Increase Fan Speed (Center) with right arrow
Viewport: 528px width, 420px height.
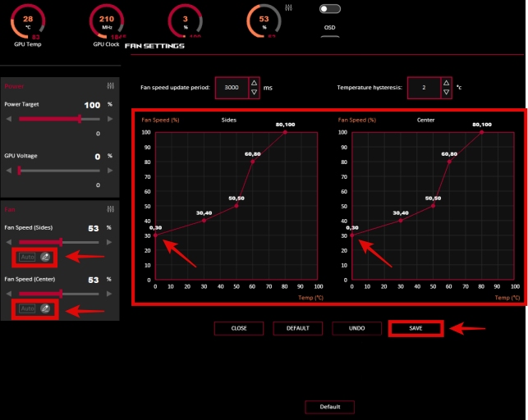click(109, 294)
